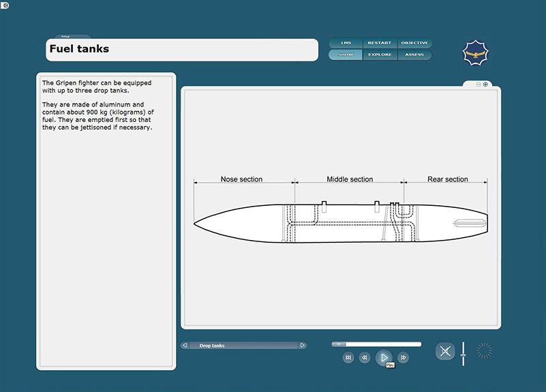Click the Play button

(x=384, y=357)
